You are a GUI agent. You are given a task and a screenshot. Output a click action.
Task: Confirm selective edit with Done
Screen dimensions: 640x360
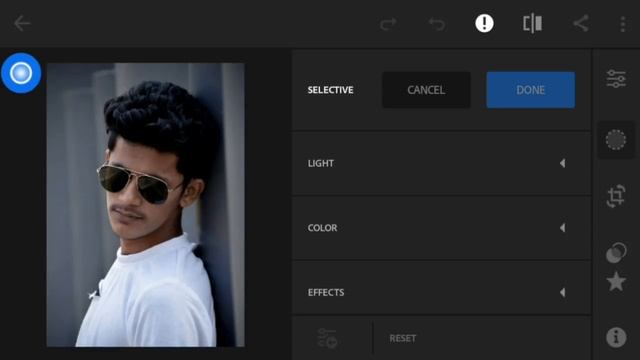click(x=531, y=90)
